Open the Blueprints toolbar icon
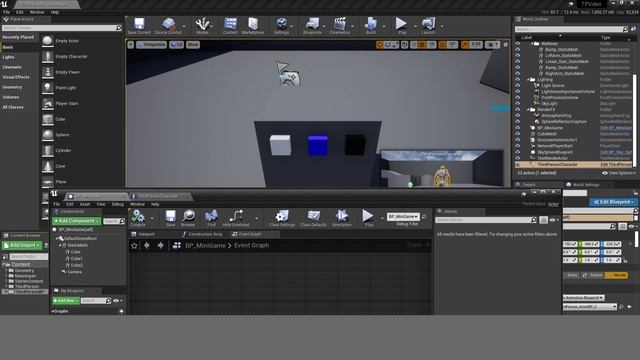 tap(312, 26)
